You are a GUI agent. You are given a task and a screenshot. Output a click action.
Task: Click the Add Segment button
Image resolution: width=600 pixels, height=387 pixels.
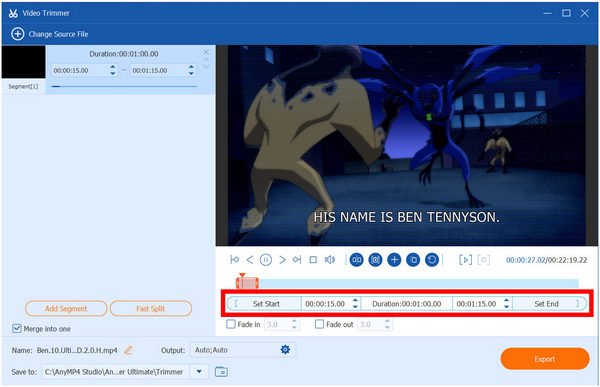(x=66, y=309)
